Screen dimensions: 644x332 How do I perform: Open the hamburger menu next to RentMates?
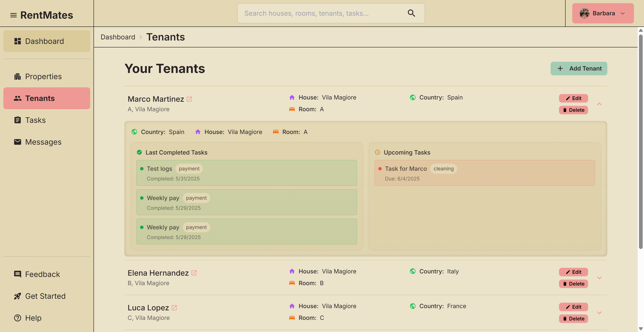click(13, 15)
